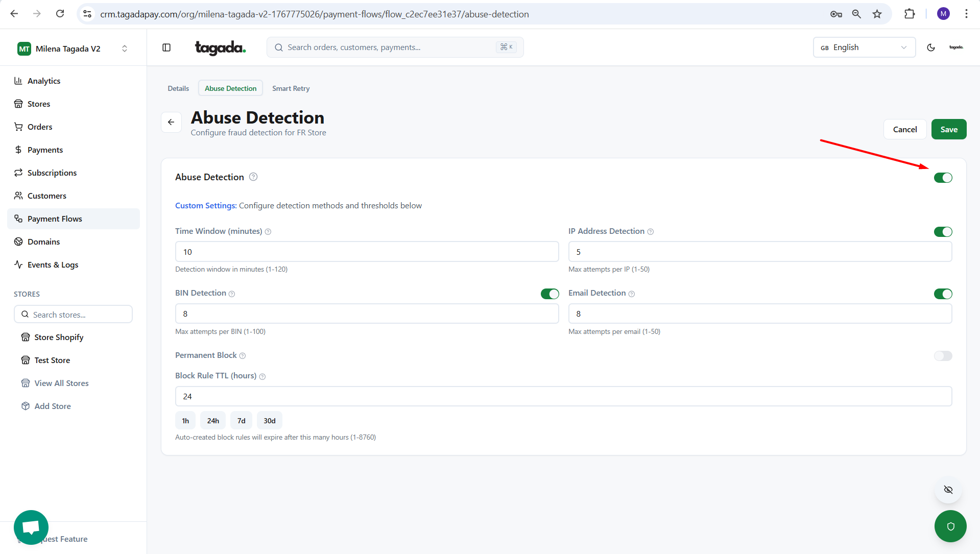Open the Details tab
Screen dimensions: 980x554
coord(178,88)
